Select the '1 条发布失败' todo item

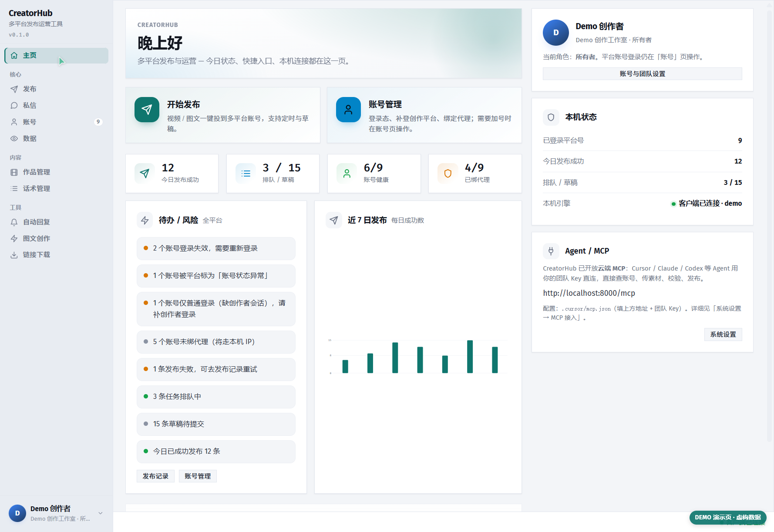coord(216,369)
